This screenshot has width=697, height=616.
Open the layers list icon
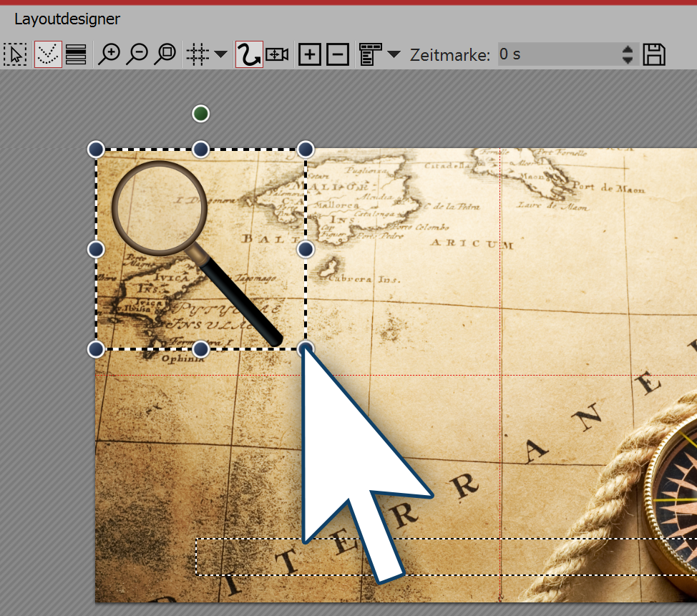tap(76, 54)
